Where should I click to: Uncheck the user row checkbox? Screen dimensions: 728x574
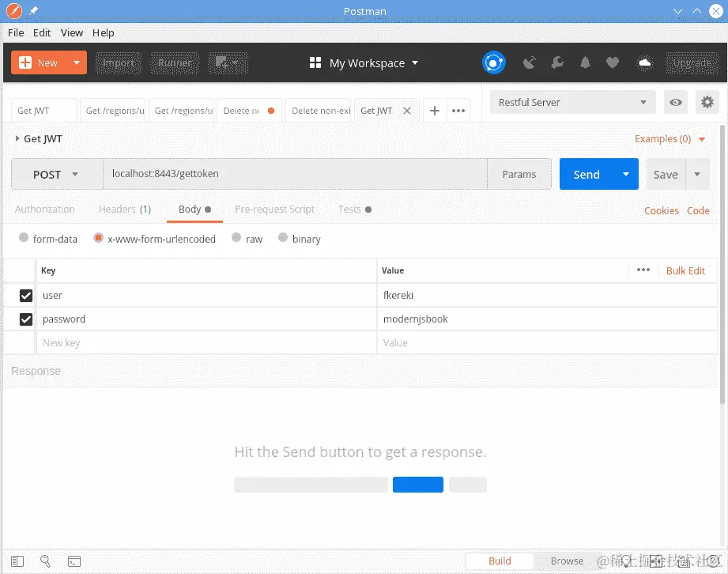[x=26, y=296]
